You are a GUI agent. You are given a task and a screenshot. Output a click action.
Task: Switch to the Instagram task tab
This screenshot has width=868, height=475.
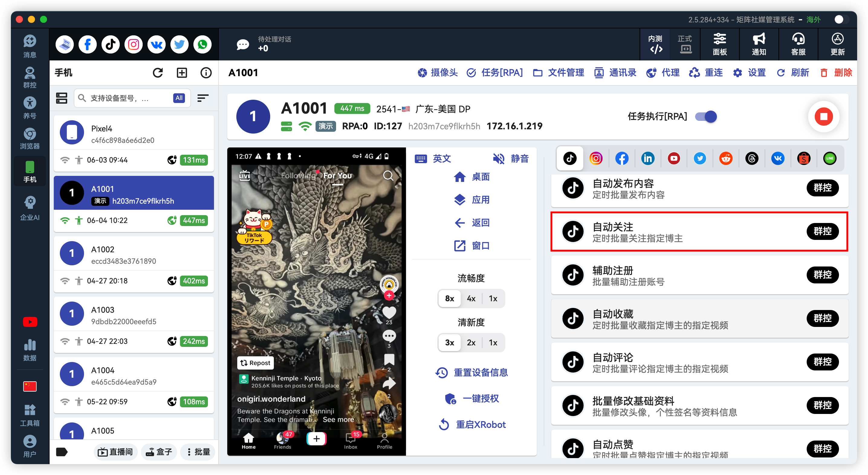tap(596, 158)
